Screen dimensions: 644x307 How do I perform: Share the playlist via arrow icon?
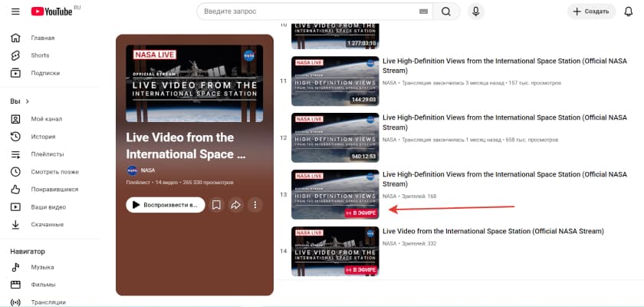tap(236, 205)
